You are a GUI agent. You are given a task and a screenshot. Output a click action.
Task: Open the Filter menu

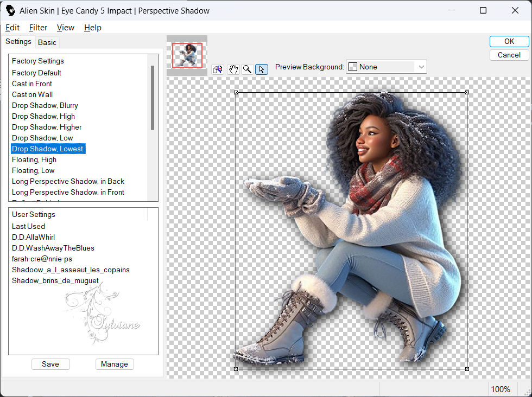tap(38, 28)
